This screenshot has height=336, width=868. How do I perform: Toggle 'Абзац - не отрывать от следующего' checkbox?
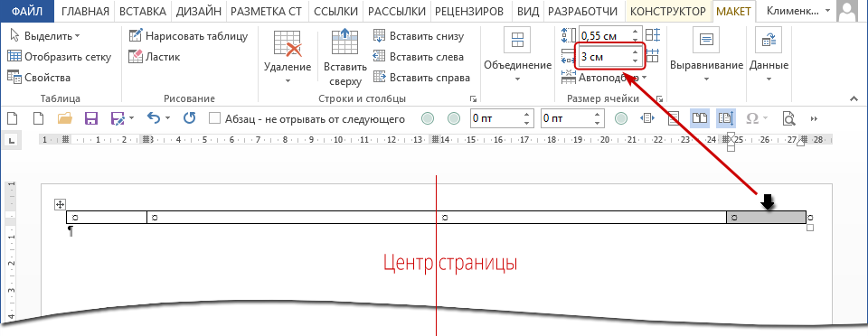[215, 118]
